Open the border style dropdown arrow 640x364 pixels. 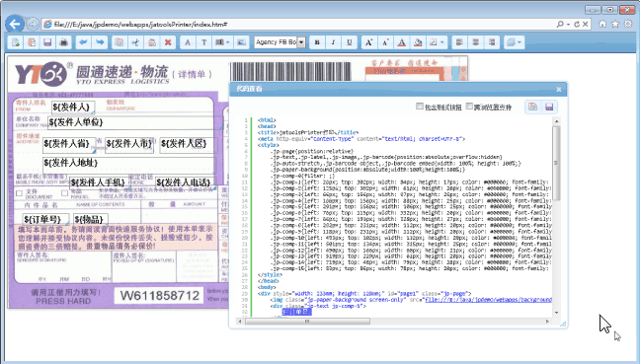[x=442, y=42]
